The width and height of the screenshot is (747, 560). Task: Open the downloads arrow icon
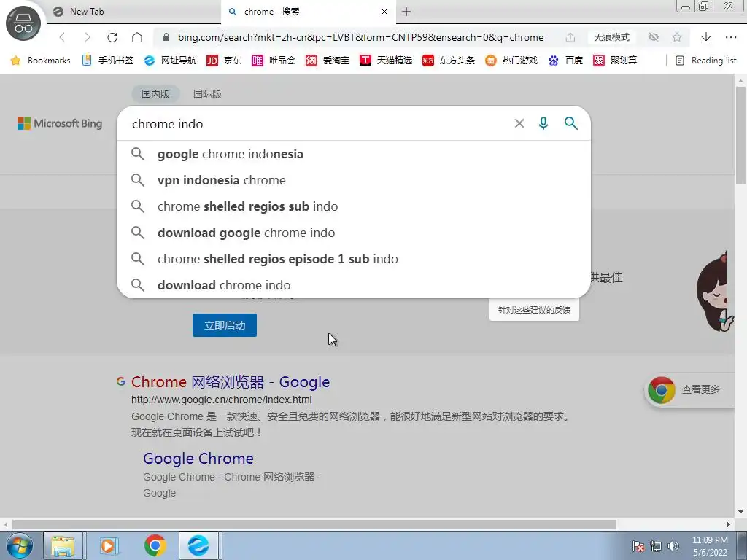point(706,37)
